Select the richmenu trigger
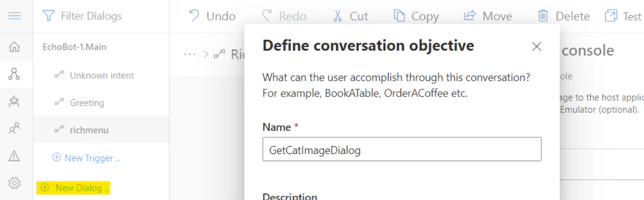 [101, 130]
